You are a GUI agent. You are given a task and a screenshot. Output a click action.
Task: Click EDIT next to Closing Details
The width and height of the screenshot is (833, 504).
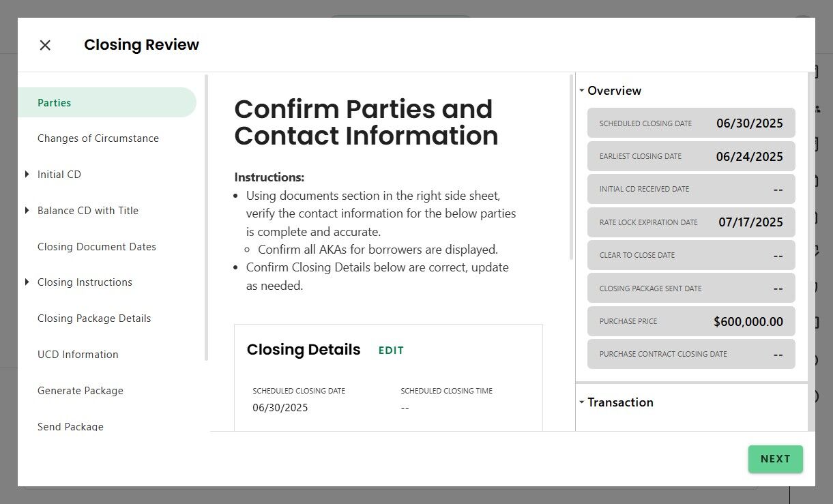[x=391, y=351]
